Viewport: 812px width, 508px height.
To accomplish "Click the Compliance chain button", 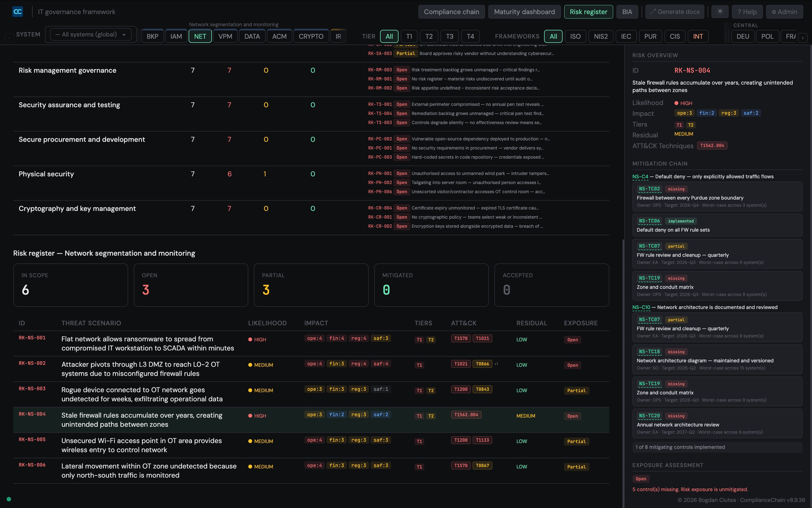I will pyautogui.click(x=452, y=11).
